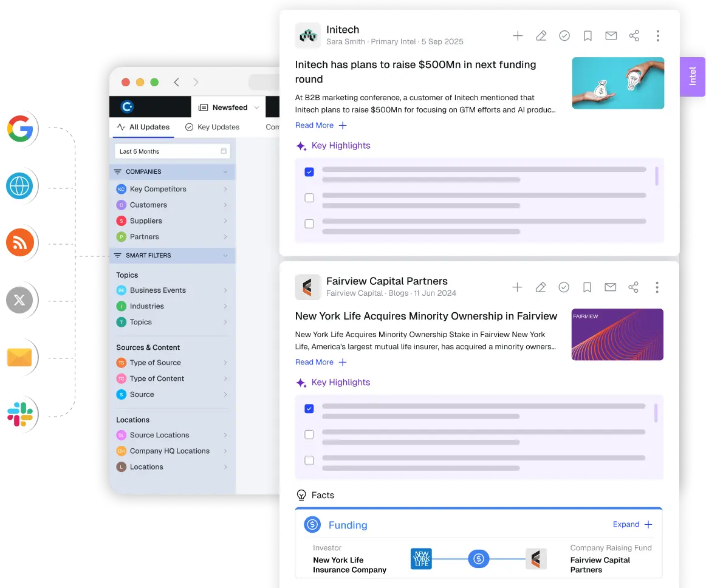Click the calendar icon in date field
This screenshot has width=706, height=588.
[x=224, y=151]
